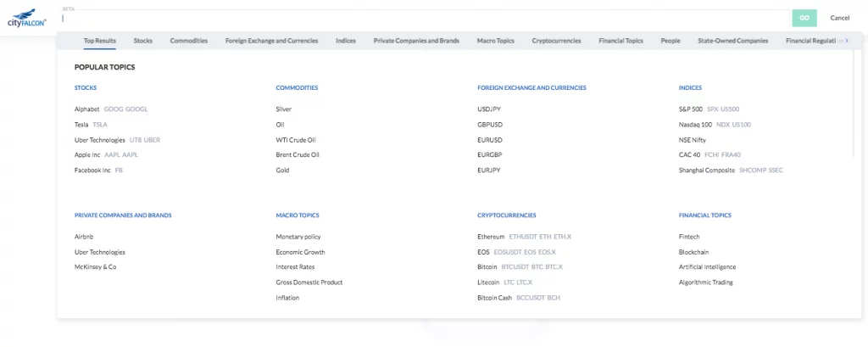Choose NSE Nifty index
Screen dimensions: 868x347
click(693, 140)
